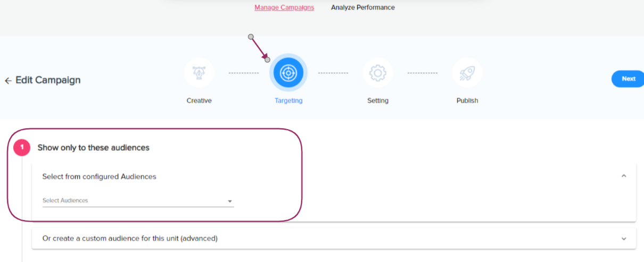Viewport: 644px width, 262px height.
Task: Open the Setting gear step icon
Action: (x=378, y=73)
